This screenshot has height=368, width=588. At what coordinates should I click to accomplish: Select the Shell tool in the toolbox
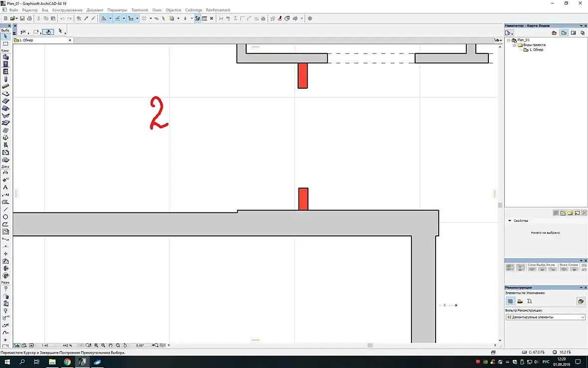click(5, 116)
